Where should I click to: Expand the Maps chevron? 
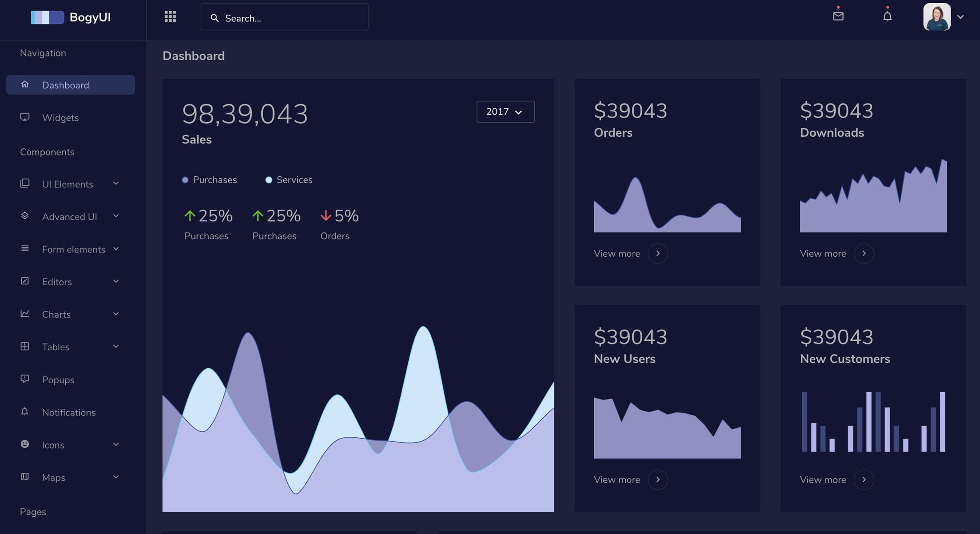116,477
